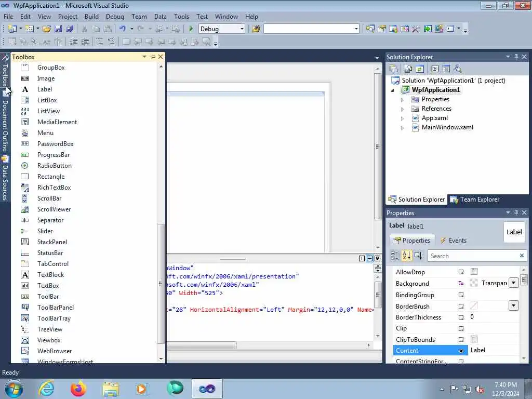This screenshot has width=532, height=399.
Task: Expand the Properties node in Solution Explorer
Action: [403, 100]
